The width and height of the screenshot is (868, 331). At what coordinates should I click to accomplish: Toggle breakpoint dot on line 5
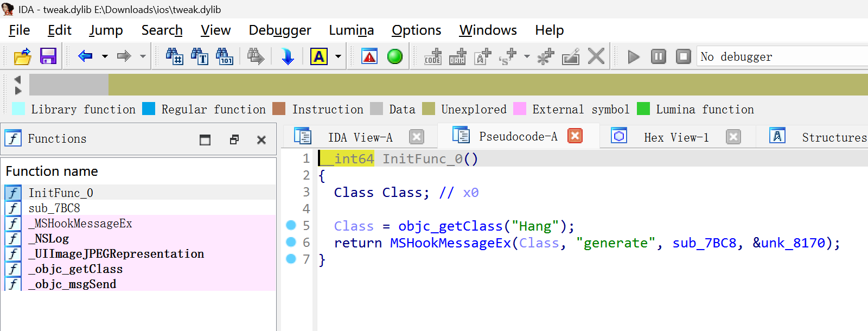pyautogui.click(x=291, y=225)
